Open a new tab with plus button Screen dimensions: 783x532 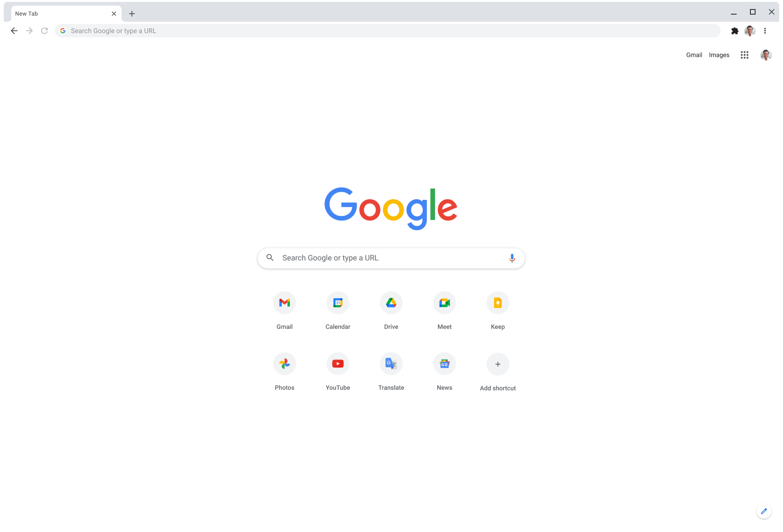132,14
